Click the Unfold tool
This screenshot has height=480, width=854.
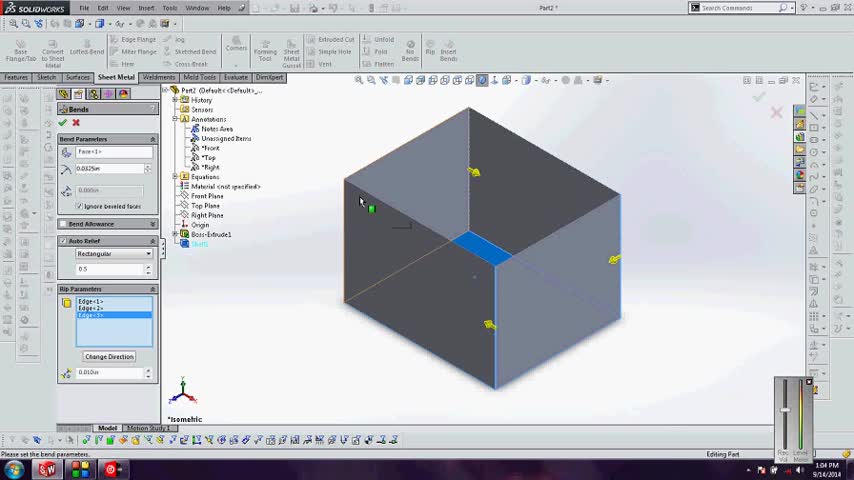[378, 39]
